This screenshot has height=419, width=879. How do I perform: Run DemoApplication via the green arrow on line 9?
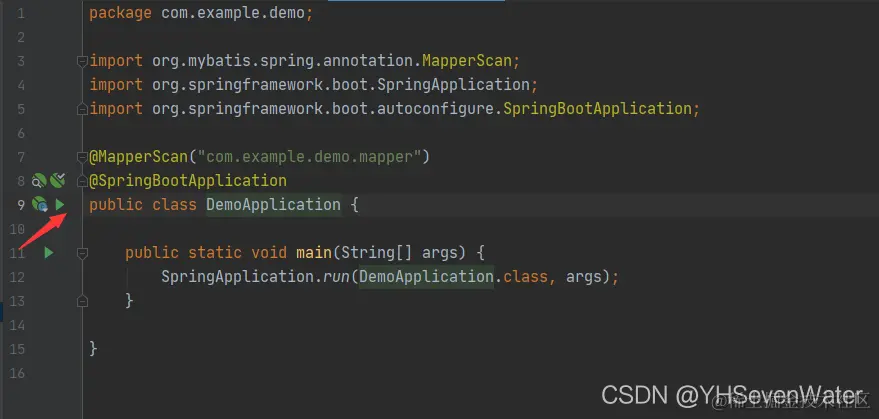[x=59, y=205]
